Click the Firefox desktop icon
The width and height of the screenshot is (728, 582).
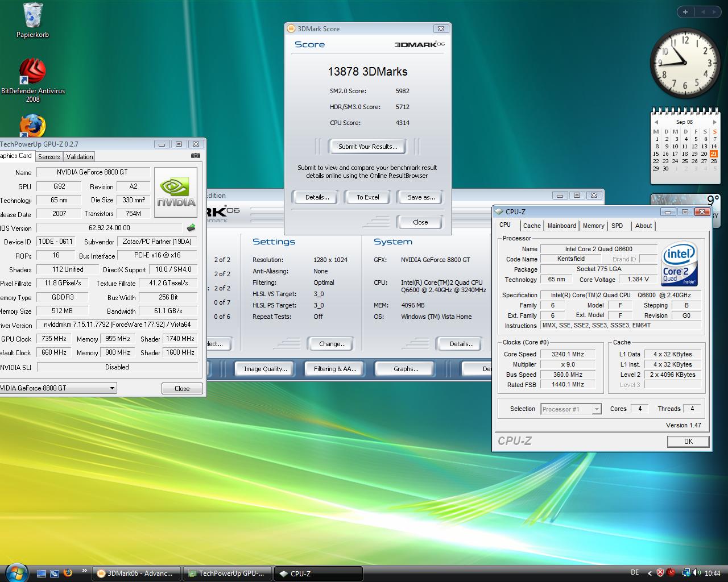(32, 126)
